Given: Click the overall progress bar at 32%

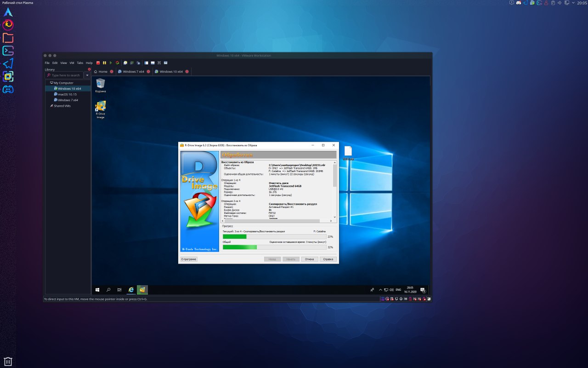Looking at the screenshot, I should tap(274, 247).
